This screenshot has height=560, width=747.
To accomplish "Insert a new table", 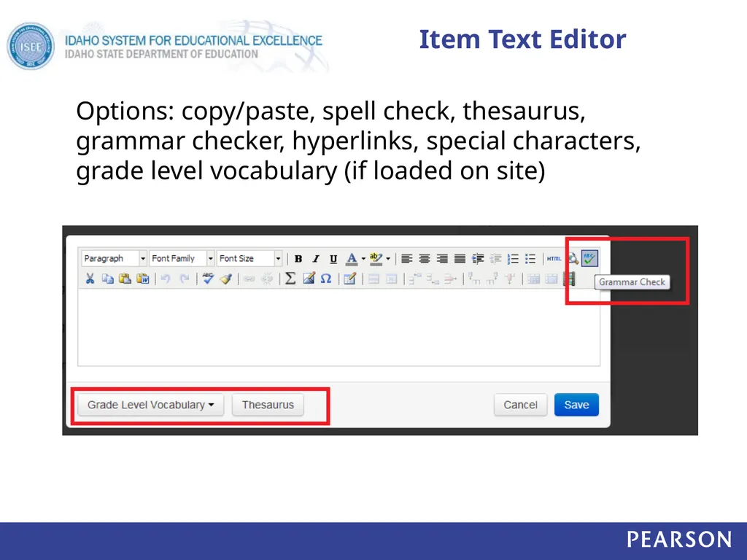I will (x=349, y=279).
